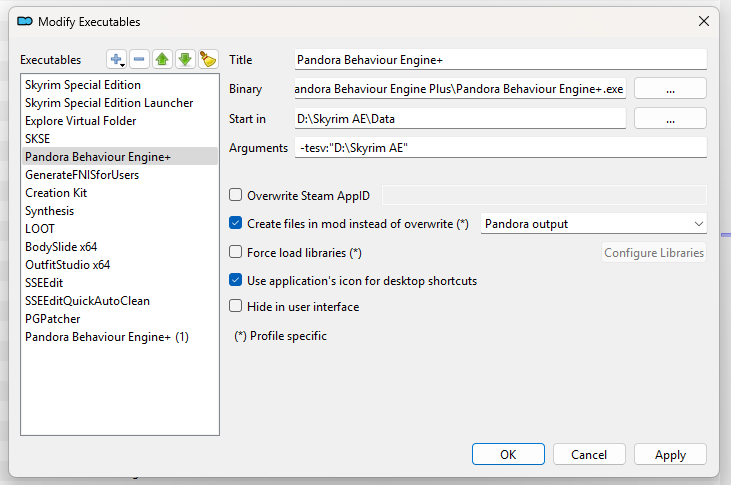This screenshot has width=731, height=485.
Task: Click the Steam AppID text field
Action: point(544,195)
